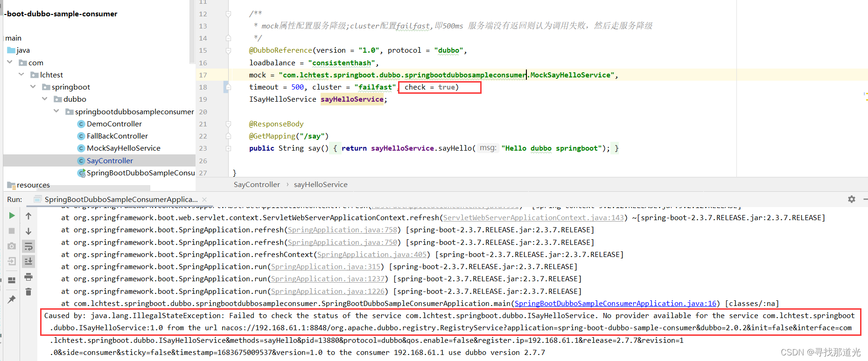
Task: Click the springbootdubbosampleconsumer package folder icon
Action: coord(70,111)
